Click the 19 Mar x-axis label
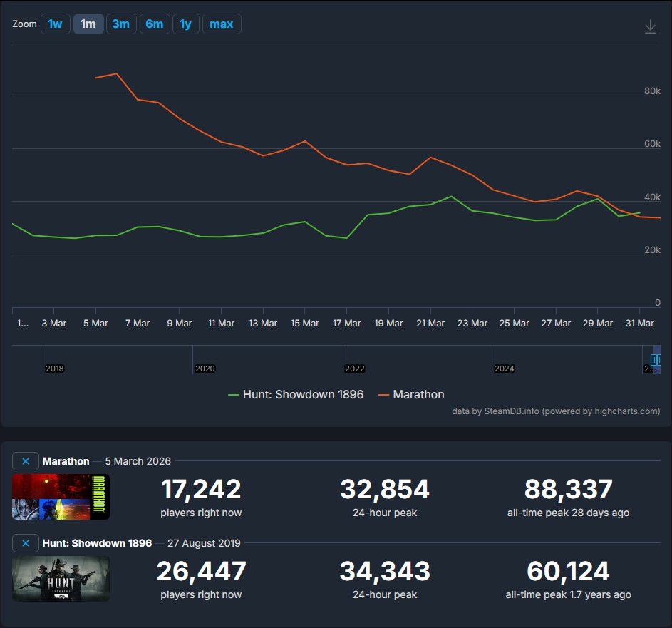 (388, 323)
